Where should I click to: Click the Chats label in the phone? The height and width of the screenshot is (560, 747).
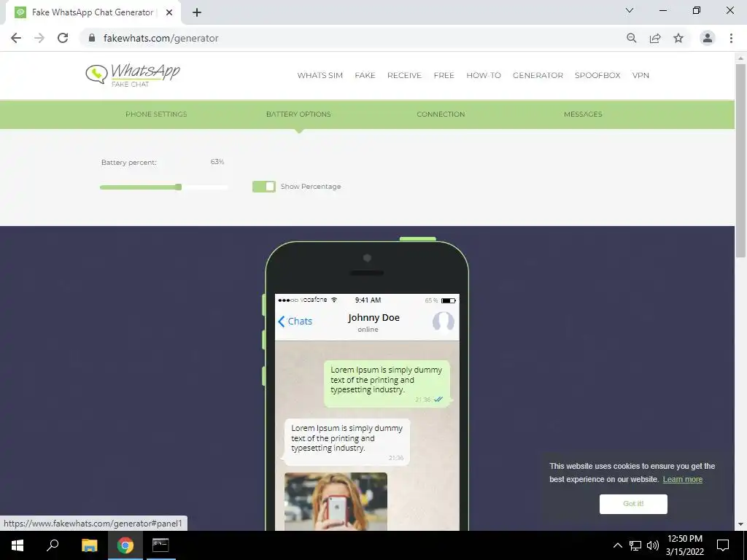[x=300, y=322]
